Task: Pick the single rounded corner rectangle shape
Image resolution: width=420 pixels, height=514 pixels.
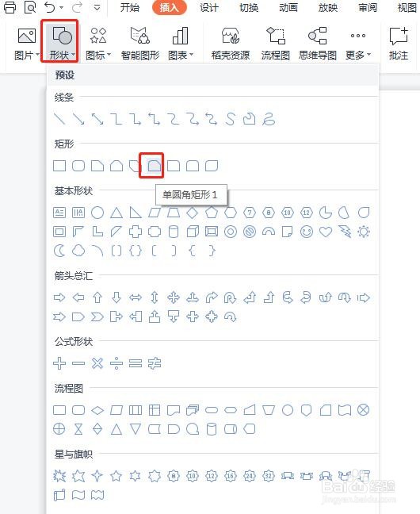Action: [x=155, y=166]
